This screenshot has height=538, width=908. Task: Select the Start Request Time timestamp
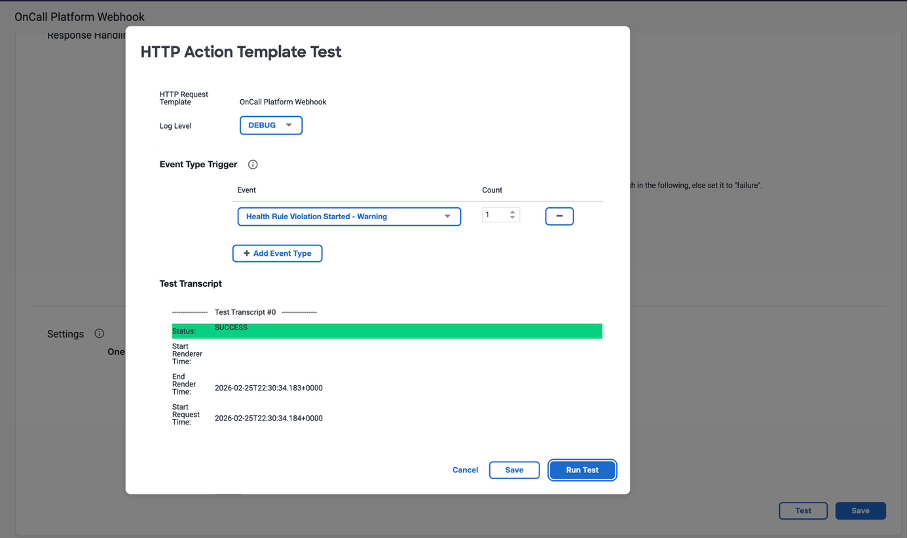point(268,418)
